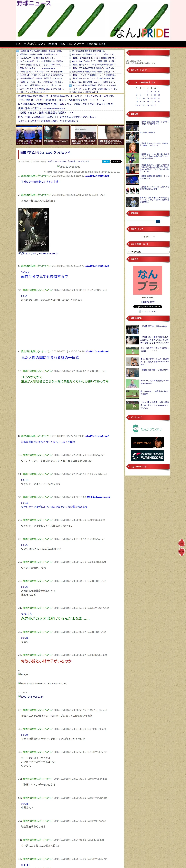
Task: Open 阪神才木 article link in 最新記事
Action: coord(155,200)
